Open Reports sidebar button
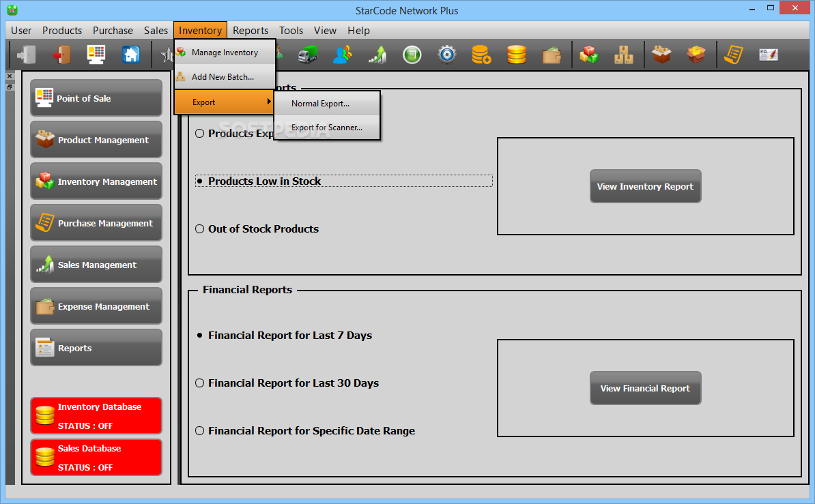 click(96, 348)
